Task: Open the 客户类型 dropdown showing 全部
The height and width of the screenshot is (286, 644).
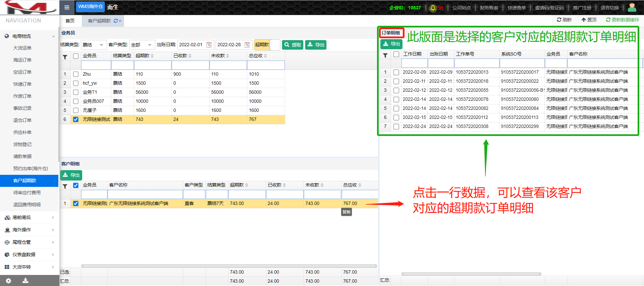Action: pyautogui.click(x=142, y=45)
